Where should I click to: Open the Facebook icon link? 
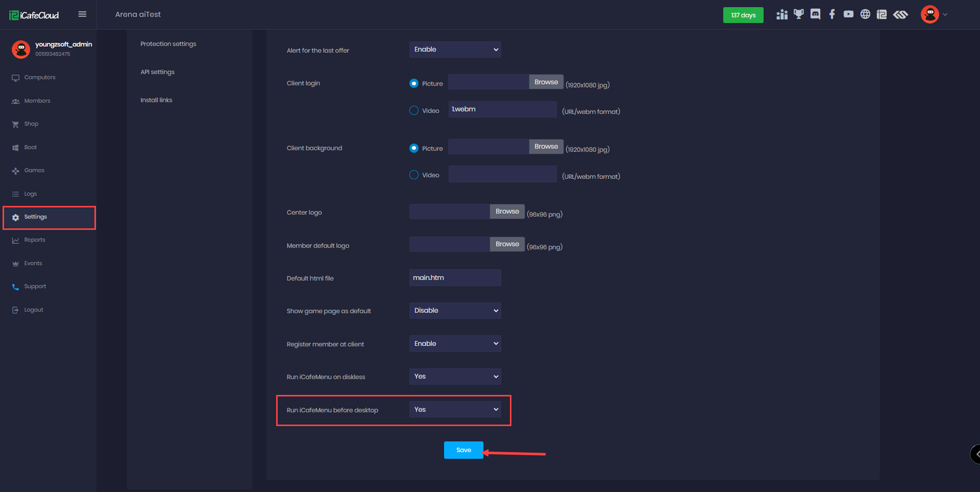click(832, 14)
